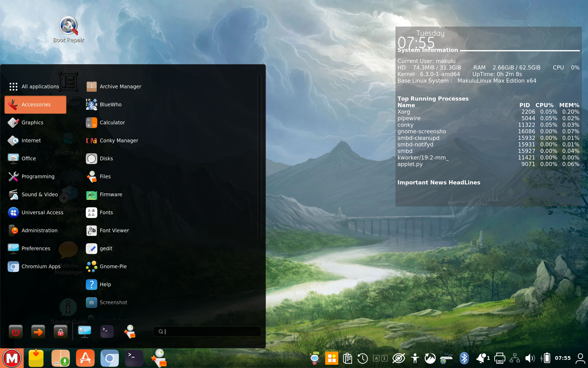Screen dimensions: 588x368
Task: Open the user account tray icon
Action: 580,358
